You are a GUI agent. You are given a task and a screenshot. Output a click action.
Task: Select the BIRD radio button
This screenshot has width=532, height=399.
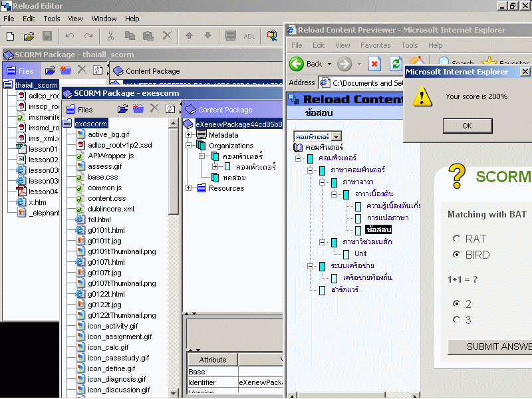(x=456, y=255)
